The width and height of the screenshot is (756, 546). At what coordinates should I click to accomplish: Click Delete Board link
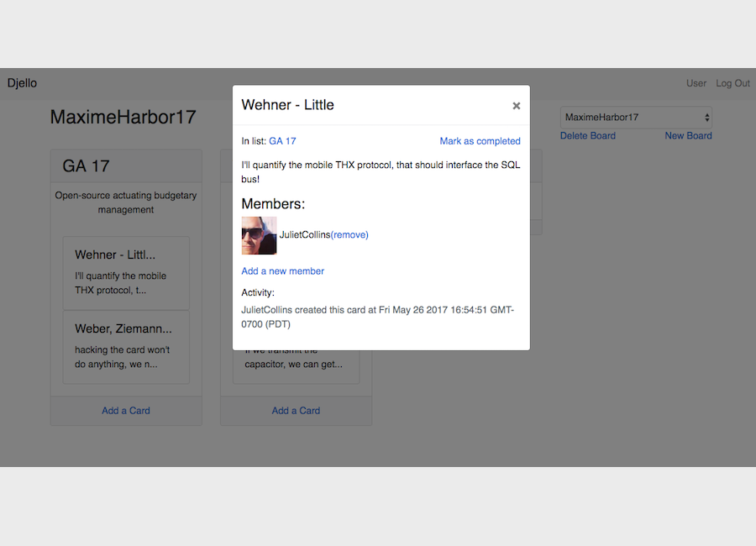(x=587, y=136)
